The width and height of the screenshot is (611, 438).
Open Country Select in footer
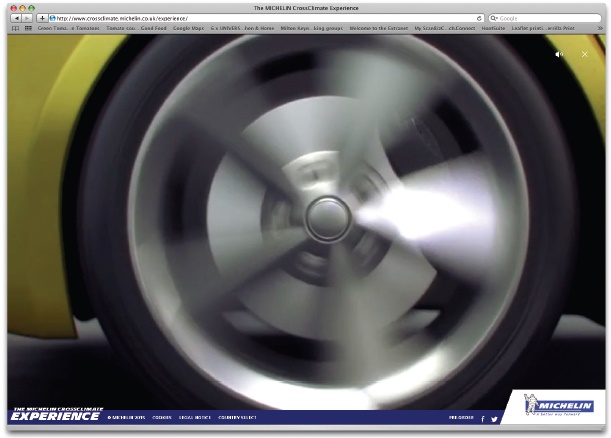(237, 417)
